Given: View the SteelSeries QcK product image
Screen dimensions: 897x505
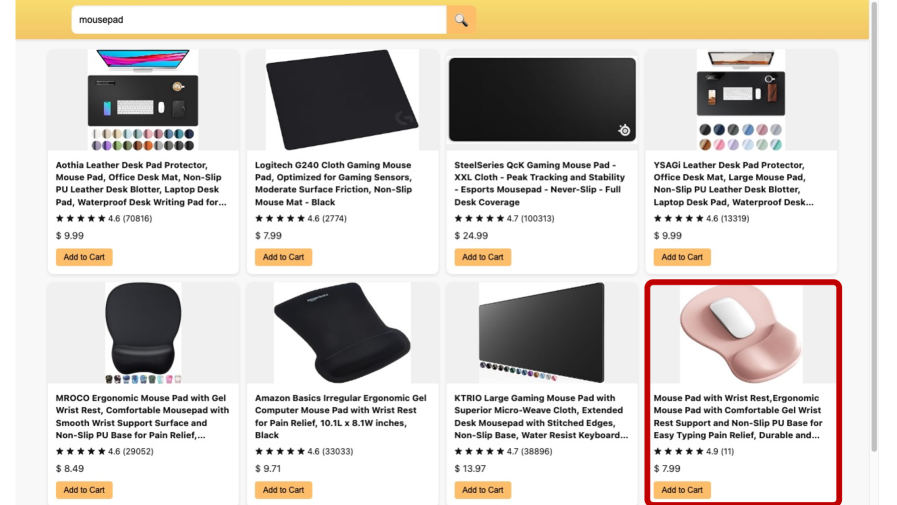Looking at the screenshot, I should click(541, 100).
